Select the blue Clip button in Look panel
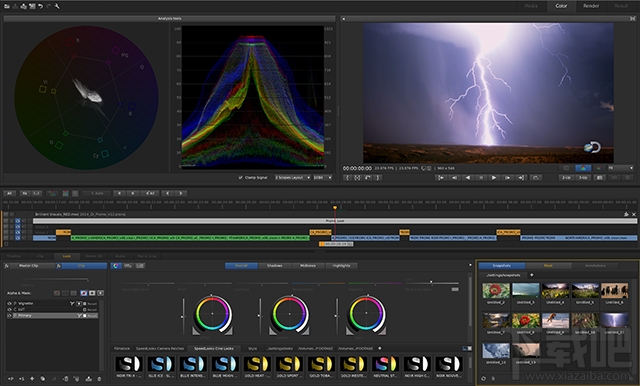 [81, 266]
